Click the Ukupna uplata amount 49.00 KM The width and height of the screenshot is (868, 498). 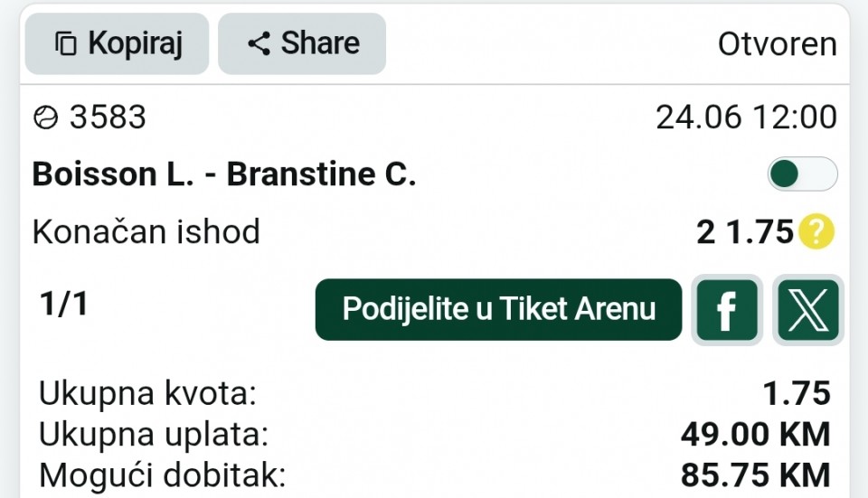(x=756, y=435)
